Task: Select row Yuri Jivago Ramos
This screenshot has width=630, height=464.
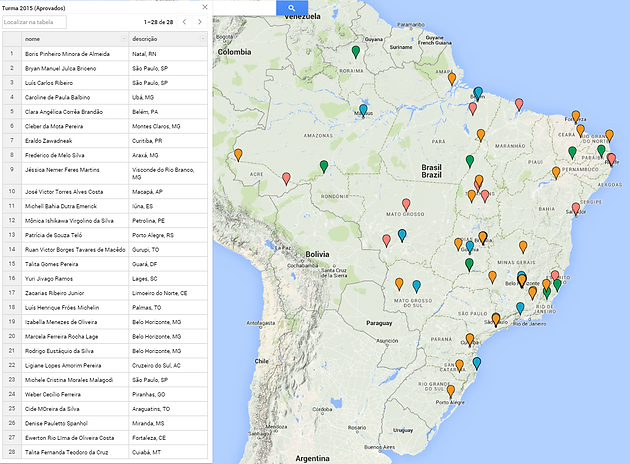Action: point(105,278)
